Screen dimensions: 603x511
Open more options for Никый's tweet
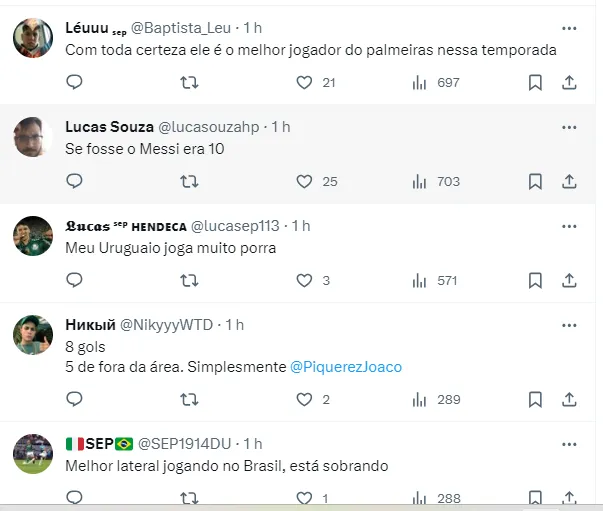569,325
